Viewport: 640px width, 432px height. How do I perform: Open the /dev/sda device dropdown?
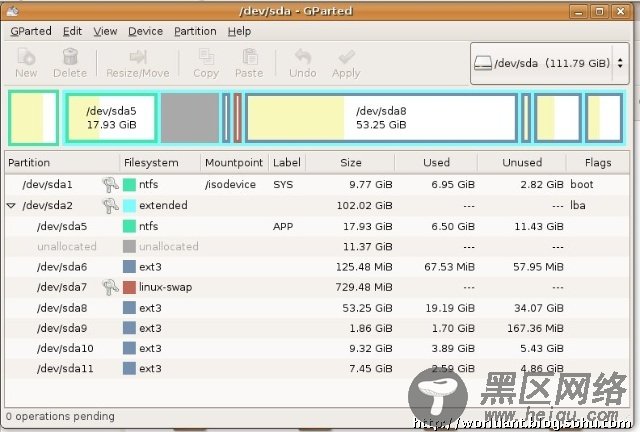coord(549,63)
